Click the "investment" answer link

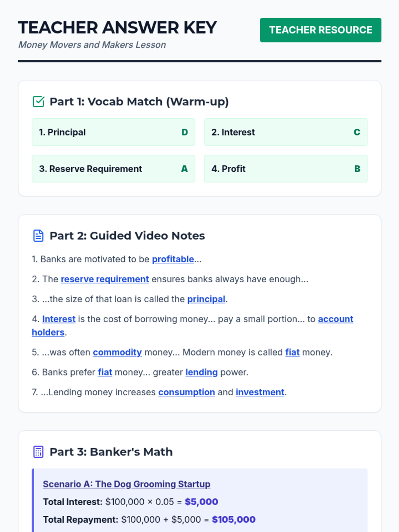pos(260,392)
